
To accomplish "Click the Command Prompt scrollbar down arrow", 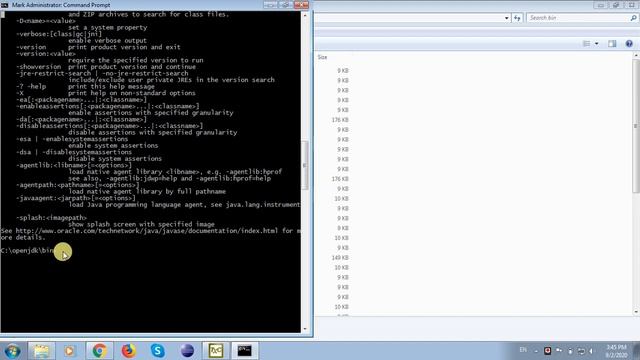I will (304, 329).
